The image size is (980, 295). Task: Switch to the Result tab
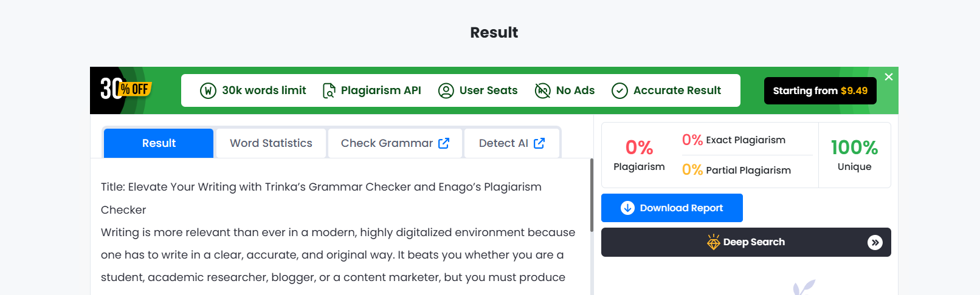[159, 143]
